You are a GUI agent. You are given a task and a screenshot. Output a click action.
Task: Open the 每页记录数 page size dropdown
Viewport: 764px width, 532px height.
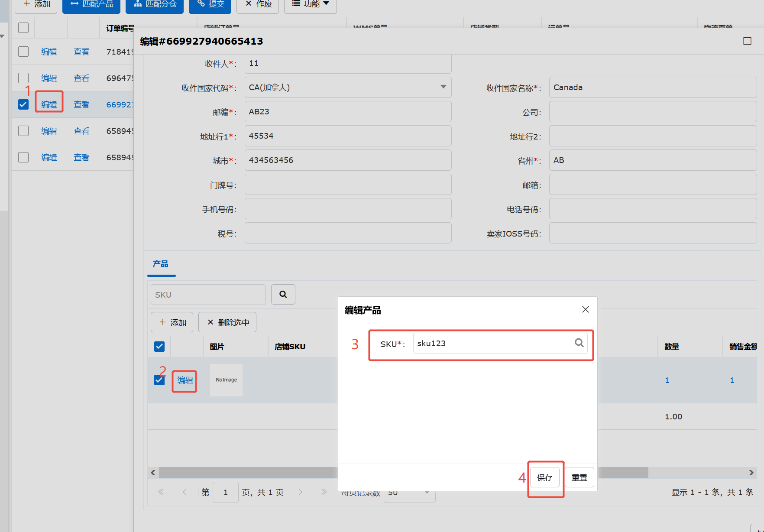point(409,492)
